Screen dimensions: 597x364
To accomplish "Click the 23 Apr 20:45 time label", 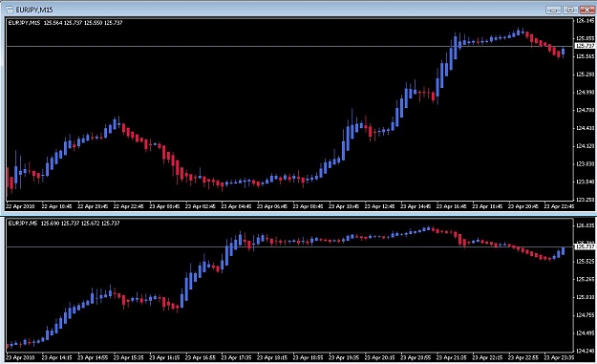I will (523, 206).
